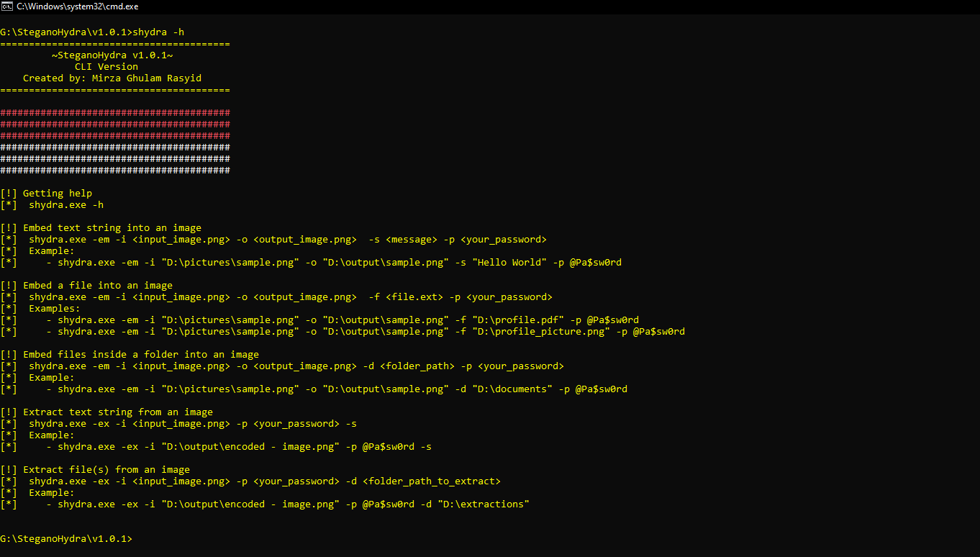The width and height of the screenshot is (980, 557).
Task: Click the final prompt 'G:\SteganoHydra\v1.0.1>'
Action: pyautogui.click(x=66, y=539)
